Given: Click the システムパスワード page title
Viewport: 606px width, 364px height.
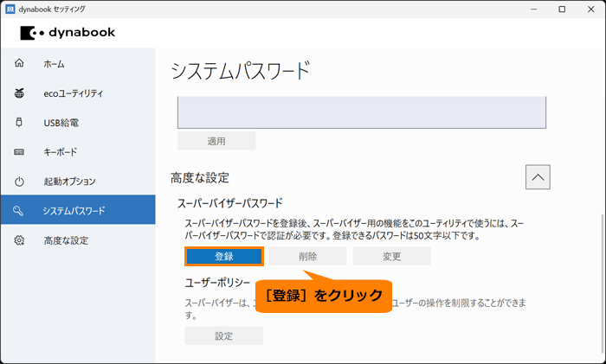Looking at the screenshot, I should pyautogui.click(x=241, y=71).
